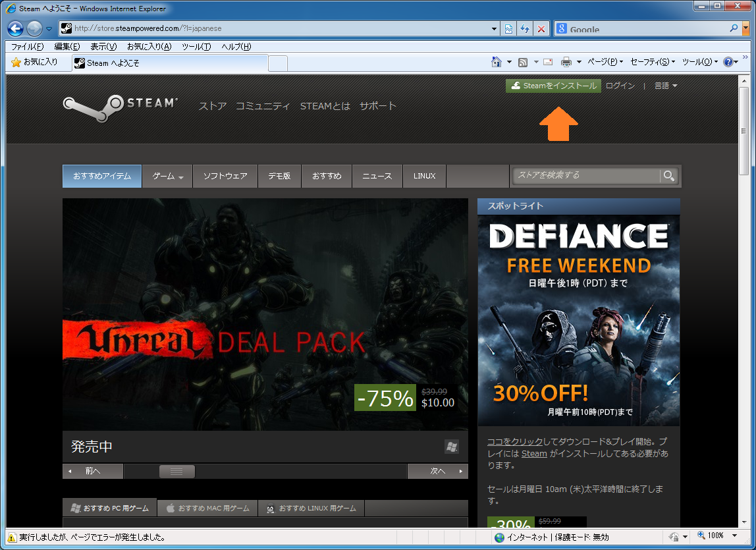Open the ファイル(F) menu

tap(27, 47)
